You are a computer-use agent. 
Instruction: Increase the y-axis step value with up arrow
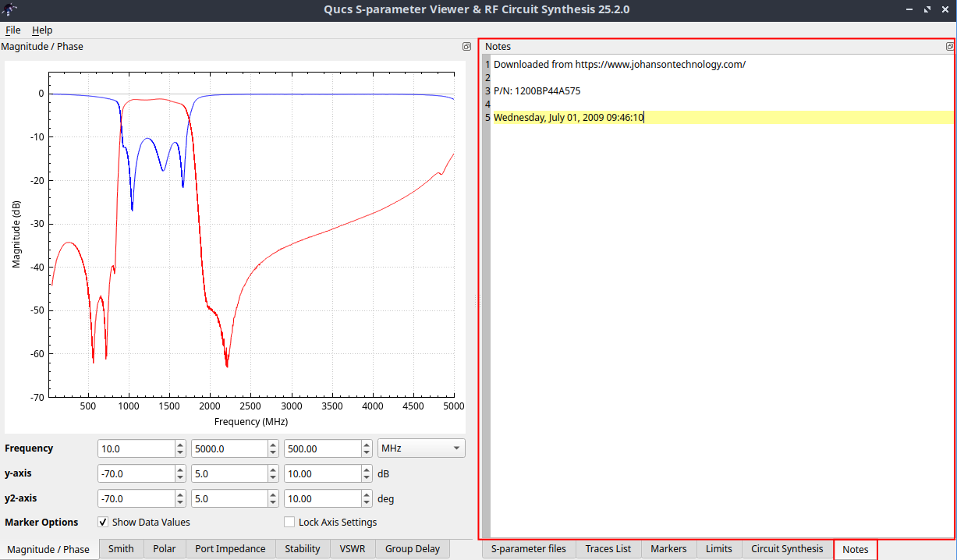coord(366,470)
